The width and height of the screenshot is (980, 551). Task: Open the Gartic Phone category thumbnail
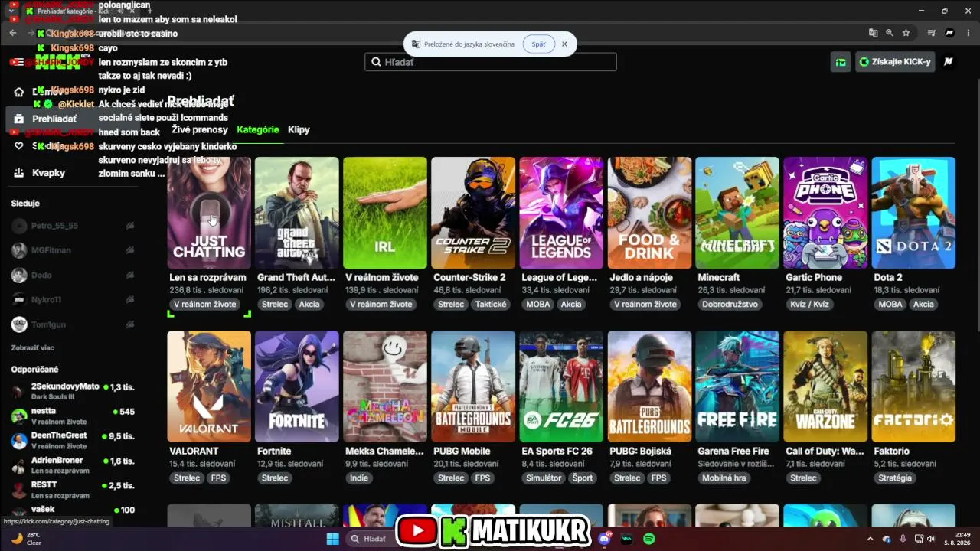pos(825,213)
